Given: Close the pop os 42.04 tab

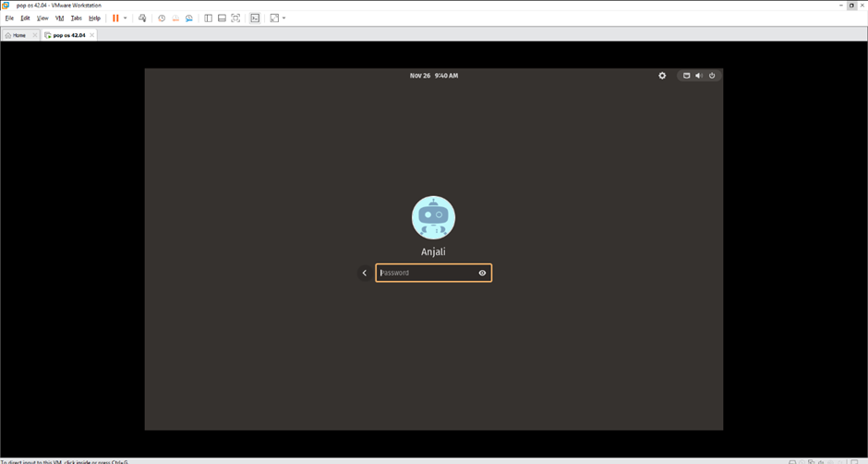Looking at the screenshot, I should pos(90,35).
